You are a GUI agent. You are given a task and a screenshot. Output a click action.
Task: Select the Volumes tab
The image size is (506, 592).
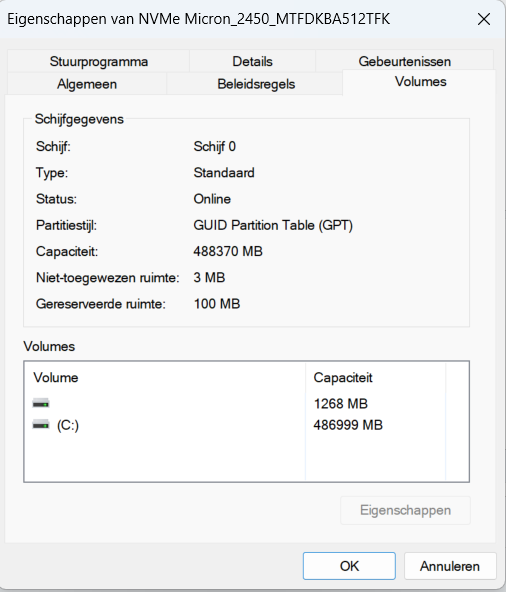point(420,82)
